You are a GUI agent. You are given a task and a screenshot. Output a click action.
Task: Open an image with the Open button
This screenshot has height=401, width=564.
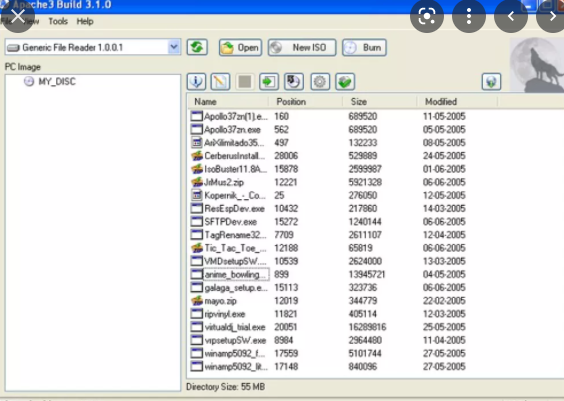240,47
